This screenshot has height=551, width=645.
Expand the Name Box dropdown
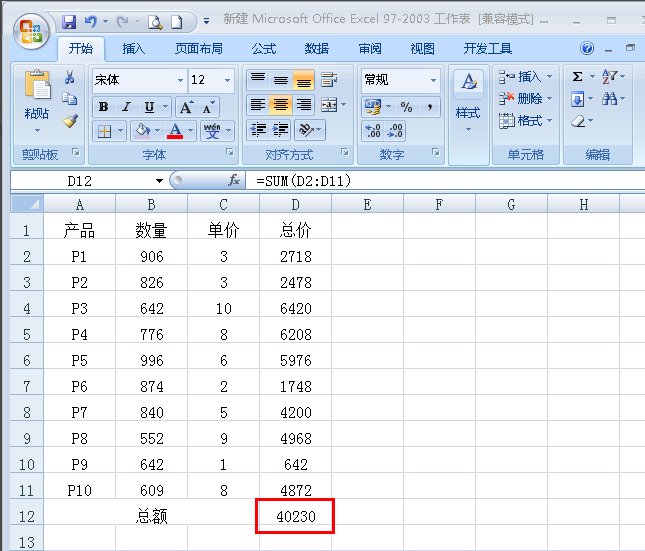159,181
